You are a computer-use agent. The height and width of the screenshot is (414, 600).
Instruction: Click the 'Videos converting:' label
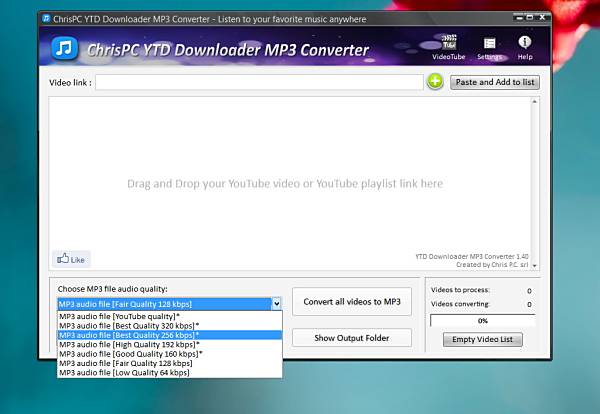tap(460, 304)
